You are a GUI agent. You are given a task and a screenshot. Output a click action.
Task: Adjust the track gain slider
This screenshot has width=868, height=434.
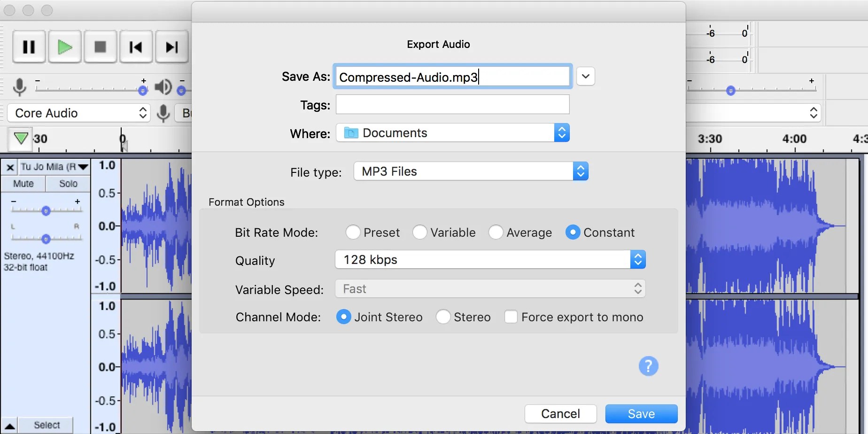(46, 210)
